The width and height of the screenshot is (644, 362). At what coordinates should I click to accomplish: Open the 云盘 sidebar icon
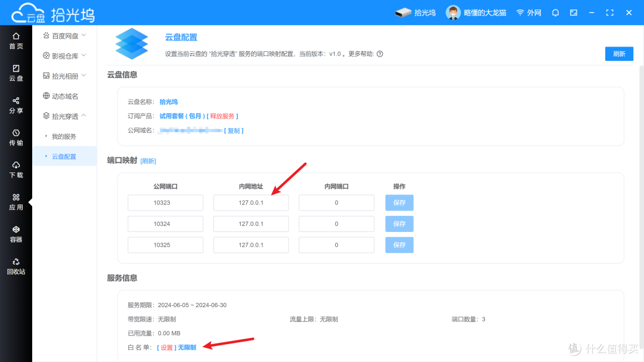16,73
